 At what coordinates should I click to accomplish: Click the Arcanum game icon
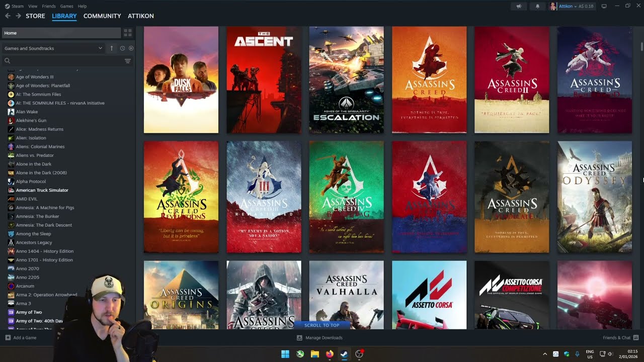pos(11,286)
